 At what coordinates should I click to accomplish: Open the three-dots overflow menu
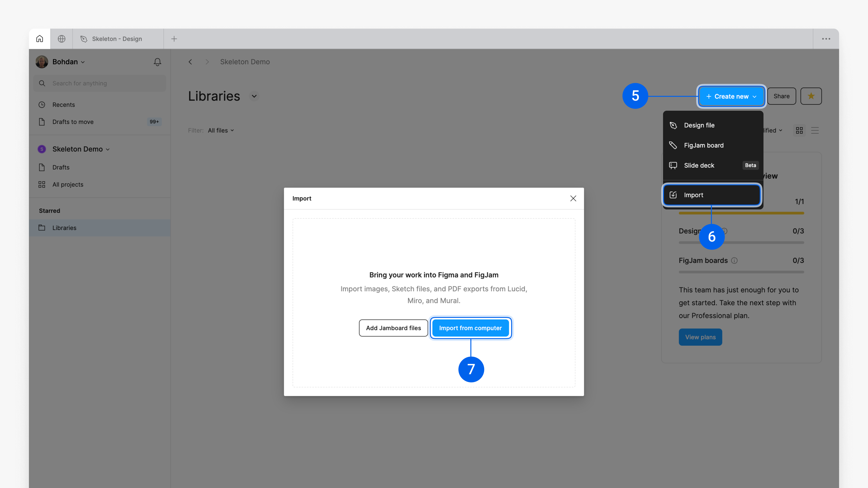(826, 39)
